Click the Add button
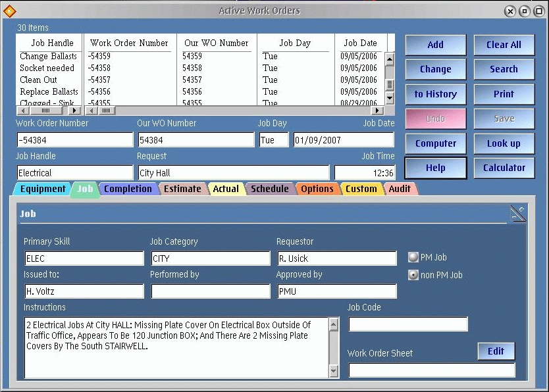Screen dimensions: 549x392 (x=436, y=45)
